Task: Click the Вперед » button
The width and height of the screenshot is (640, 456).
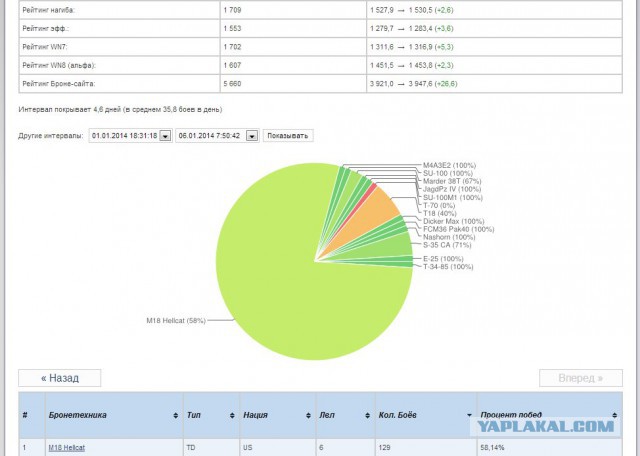Action: click(x=581, y=378)
